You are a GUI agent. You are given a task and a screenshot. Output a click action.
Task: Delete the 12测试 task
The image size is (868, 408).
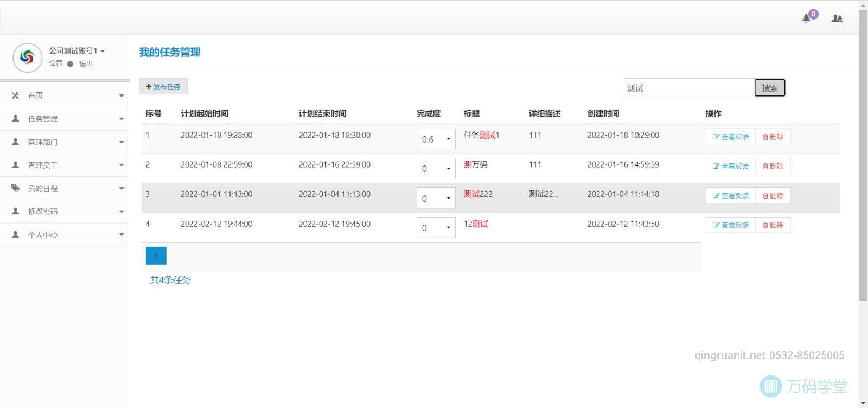[x=773, y=225]
